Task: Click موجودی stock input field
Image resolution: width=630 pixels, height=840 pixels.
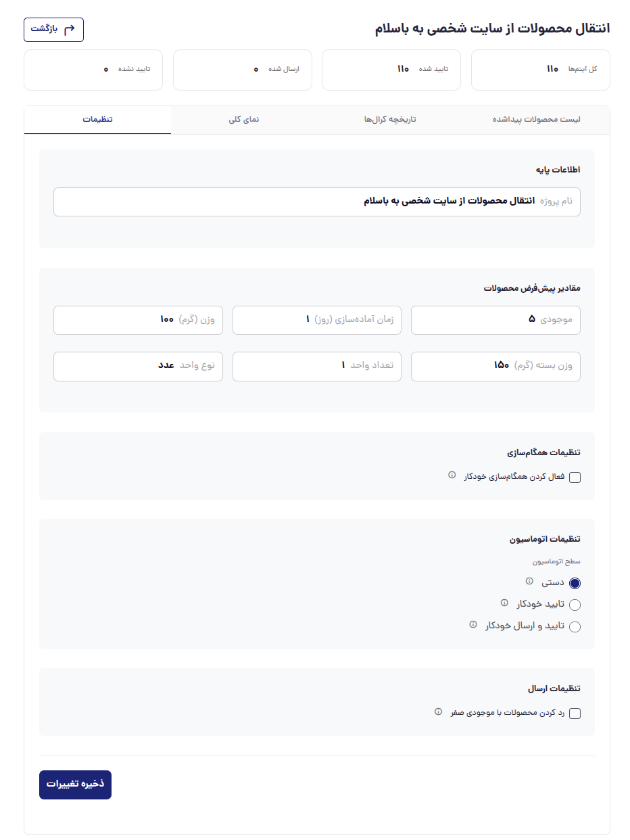Action: click(x=495, y=320)
